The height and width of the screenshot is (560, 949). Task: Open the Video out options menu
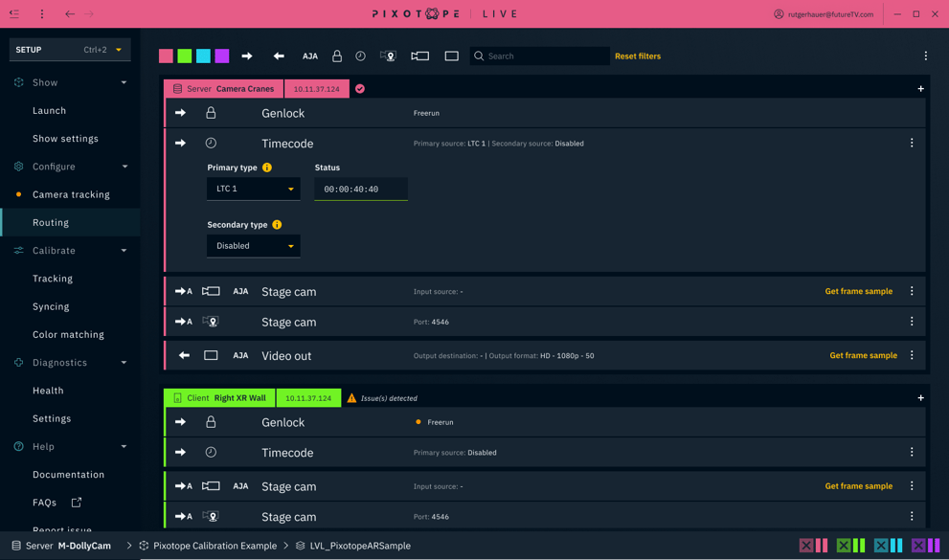(912, 355)
